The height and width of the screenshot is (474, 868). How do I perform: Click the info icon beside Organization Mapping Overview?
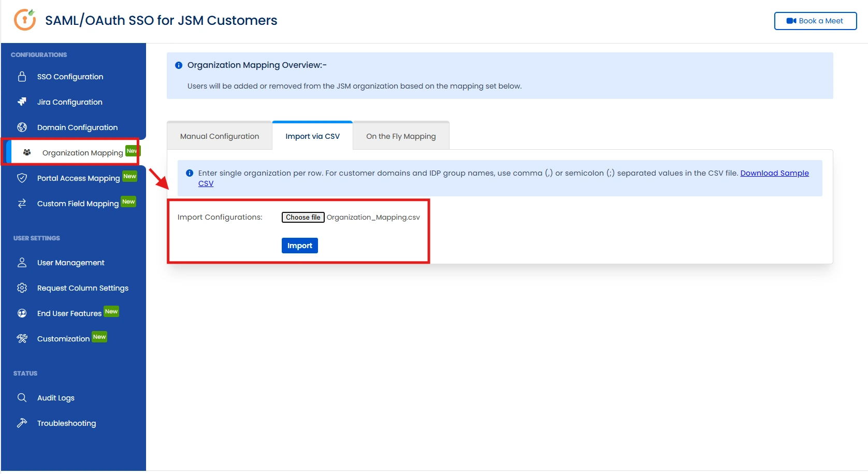point(179,65)
